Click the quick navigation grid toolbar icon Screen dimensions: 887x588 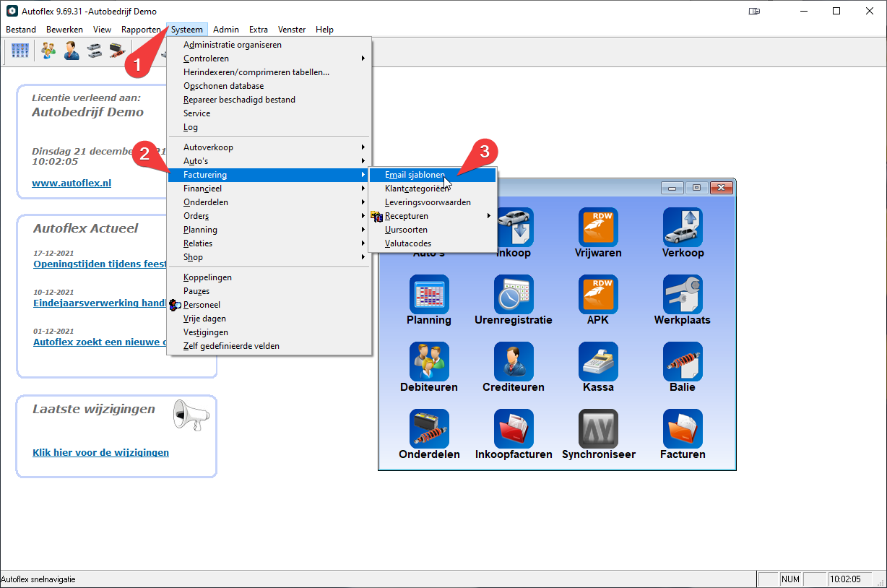[21, 51]
